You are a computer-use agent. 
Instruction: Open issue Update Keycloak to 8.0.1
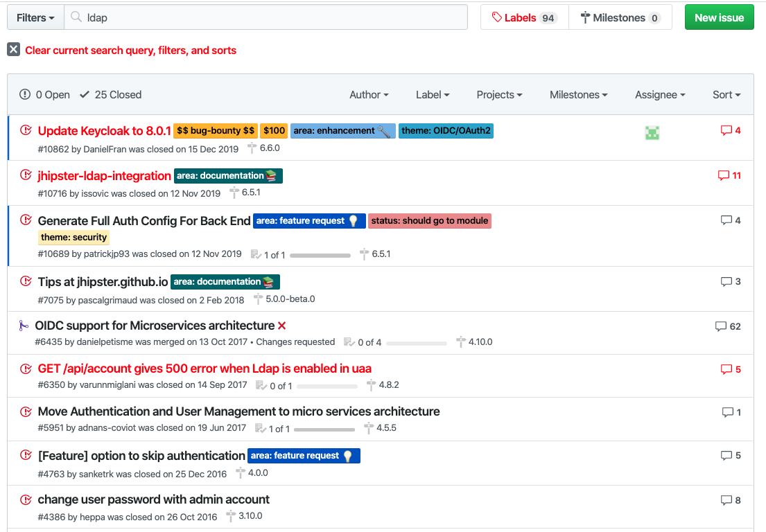point(105,131)
